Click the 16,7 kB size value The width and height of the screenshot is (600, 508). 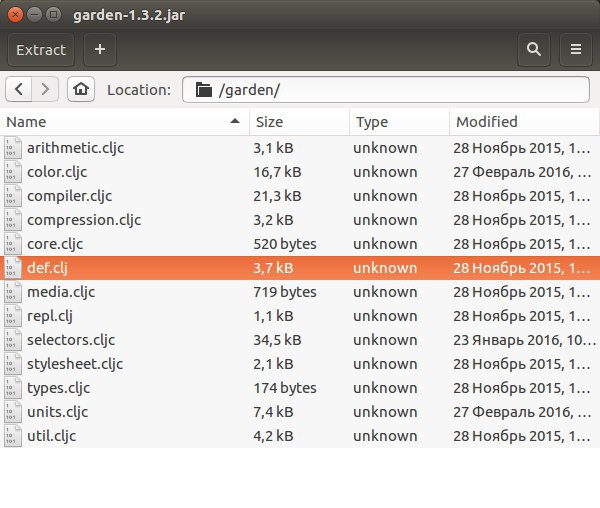277,173
